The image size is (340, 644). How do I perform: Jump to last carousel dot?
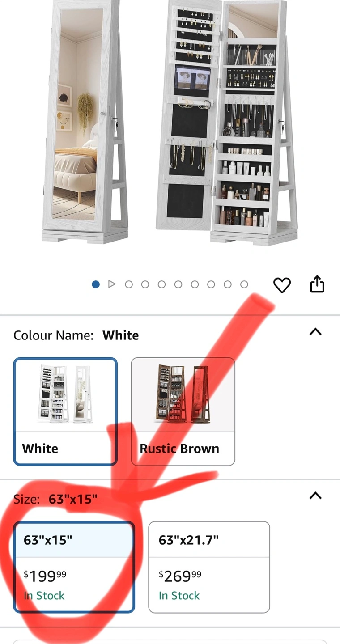tap(244, 284)
